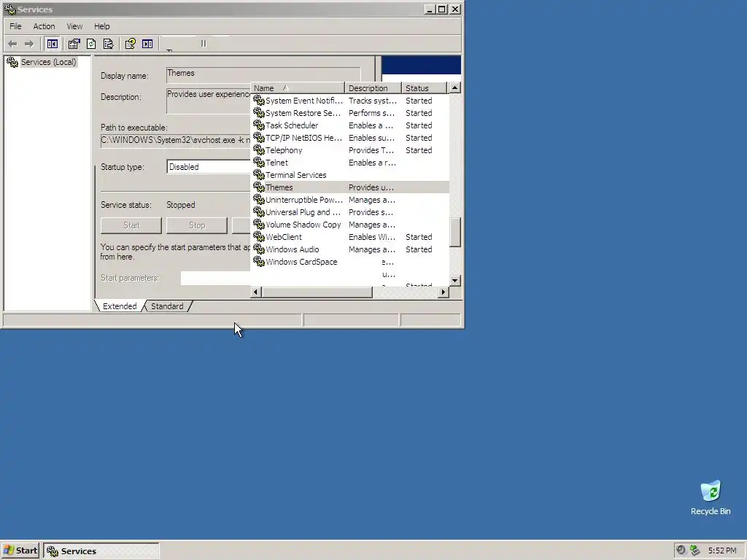Image resolution: width=747 pixels, height=560 pixels.
Task: Sort the list by the Name column header
Action: pos(298,88)
